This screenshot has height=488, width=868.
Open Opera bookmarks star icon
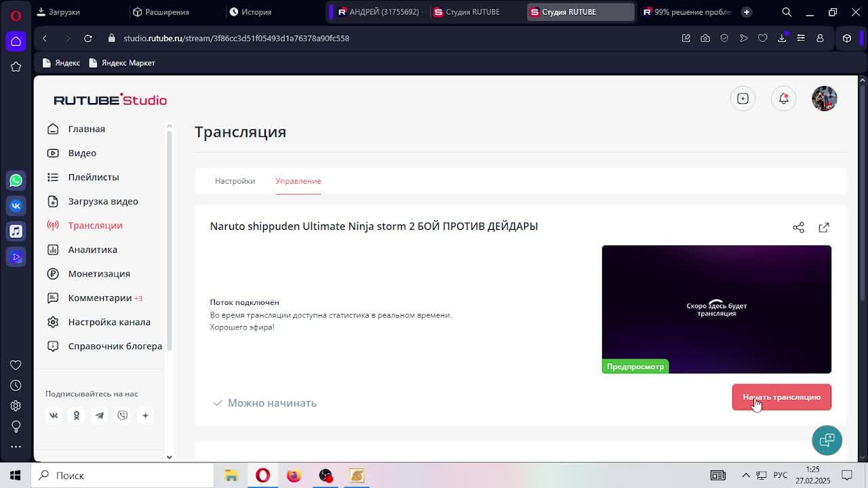point(16,67)
